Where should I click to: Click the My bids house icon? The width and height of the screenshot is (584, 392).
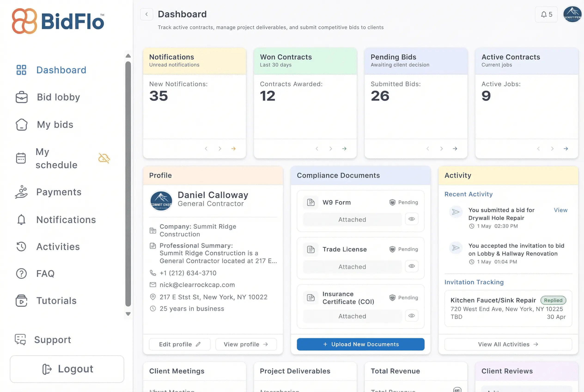point(21,125)
